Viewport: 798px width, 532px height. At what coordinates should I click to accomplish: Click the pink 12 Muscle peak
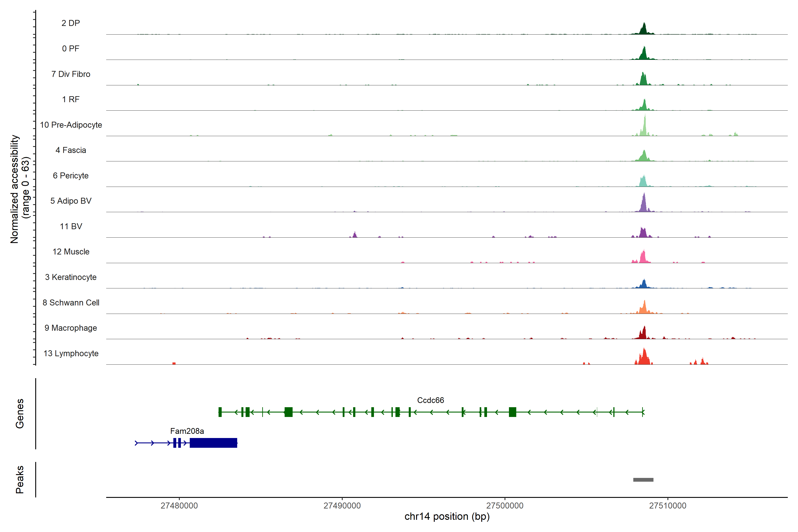pos(643,258)
